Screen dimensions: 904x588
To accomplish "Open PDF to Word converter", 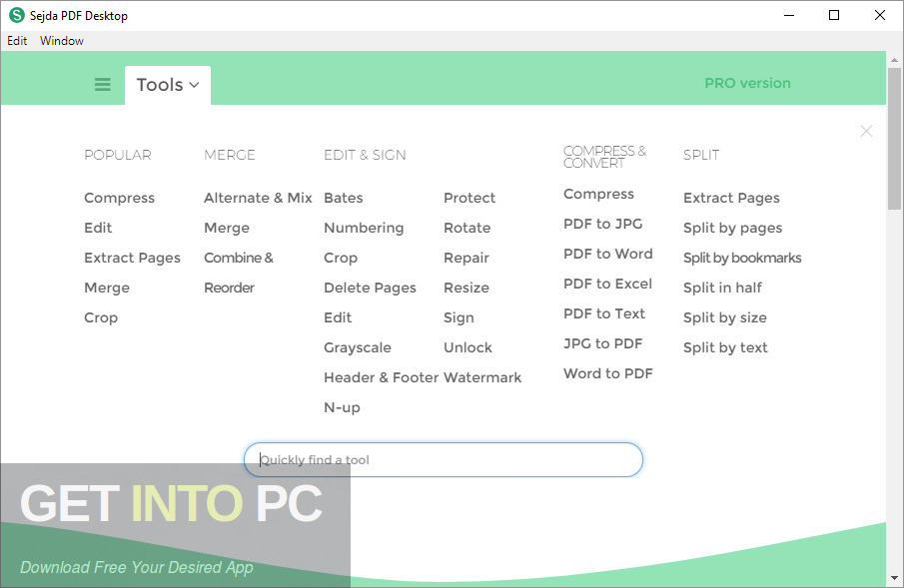I will click(608, 254).
